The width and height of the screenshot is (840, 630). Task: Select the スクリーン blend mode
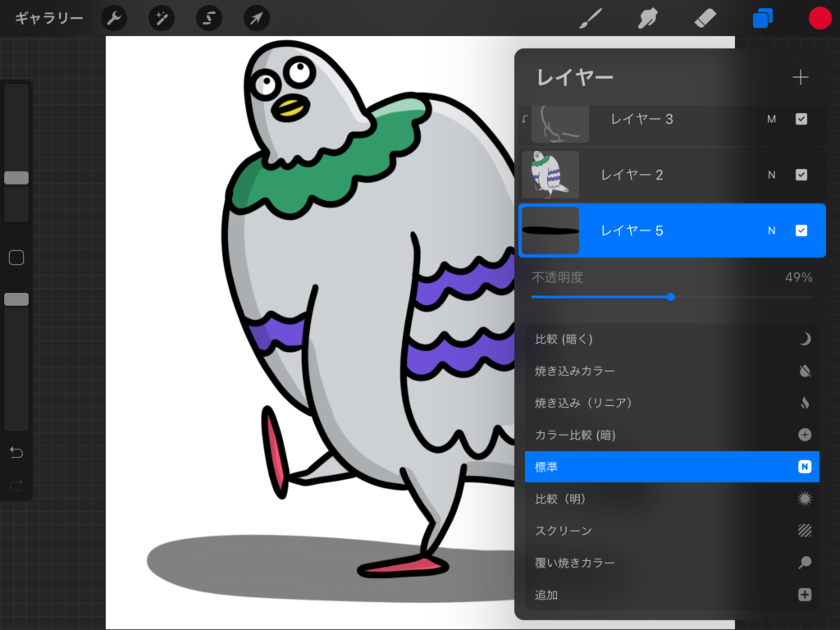pyautogui.click(x=671, y=530)
